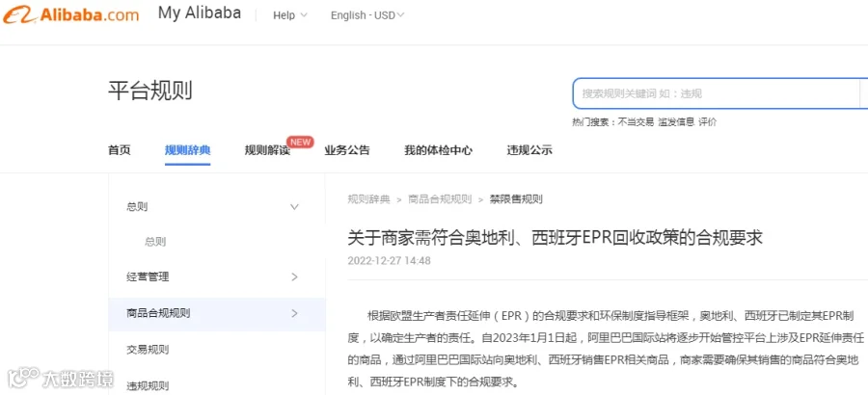Click the Alibaba.com logo
This screenshot has height=395, width=868.
70,14
